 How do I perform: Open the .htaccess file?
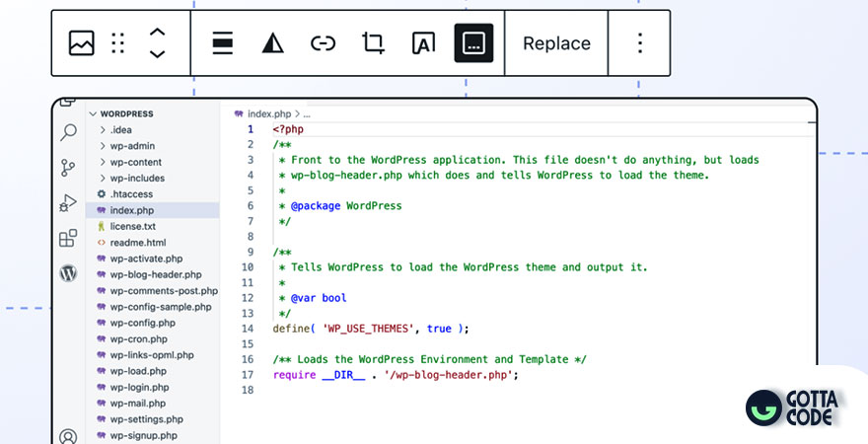pyautogui.click(x=125, y=194)
